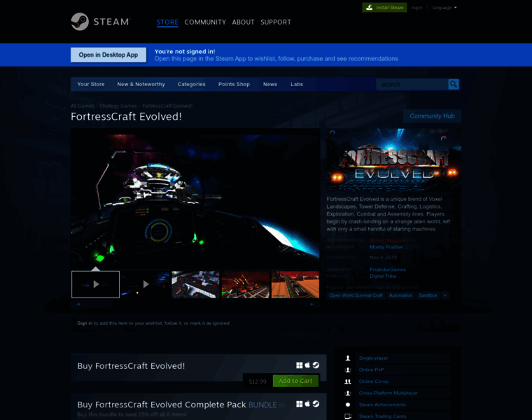532x420 pixels.
Task: Click the BUNDLE label link
Action: (262, 405)
